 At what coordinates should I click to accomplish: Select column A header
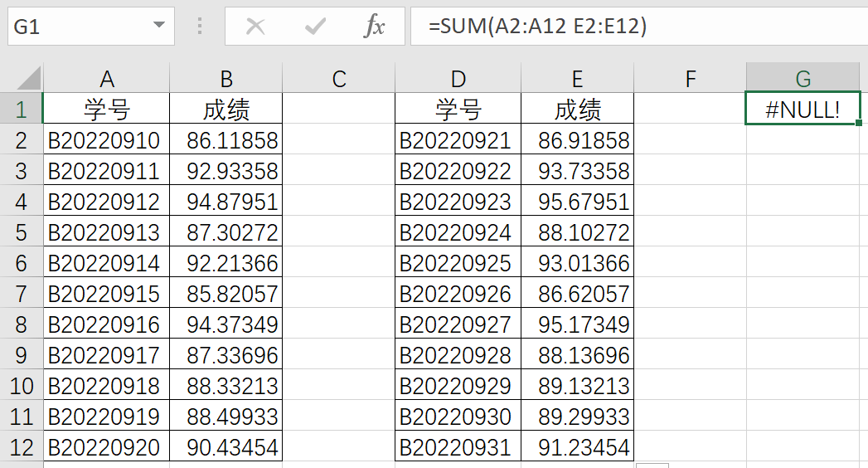[x=107, y=78]
